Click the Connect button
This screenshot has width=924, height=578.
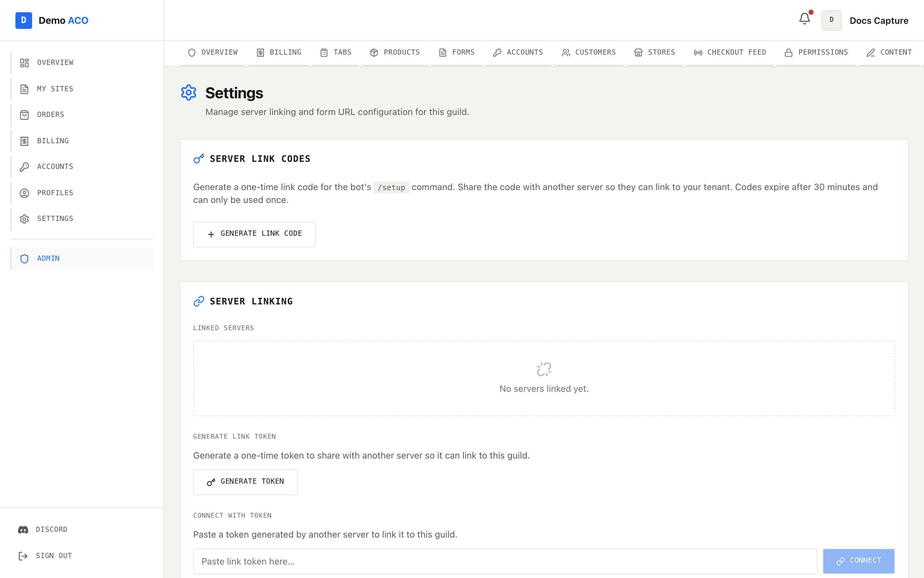coord(859,561)
